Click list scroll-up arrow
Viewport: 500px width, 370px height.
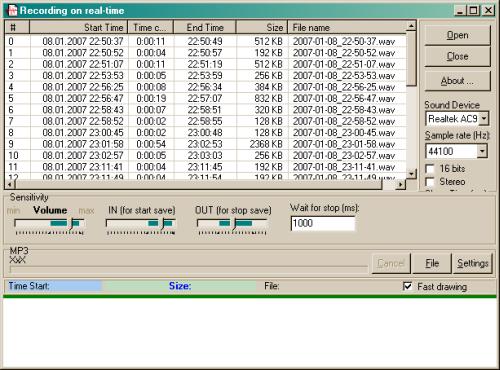pyautogui.click(x=411, y=26)
